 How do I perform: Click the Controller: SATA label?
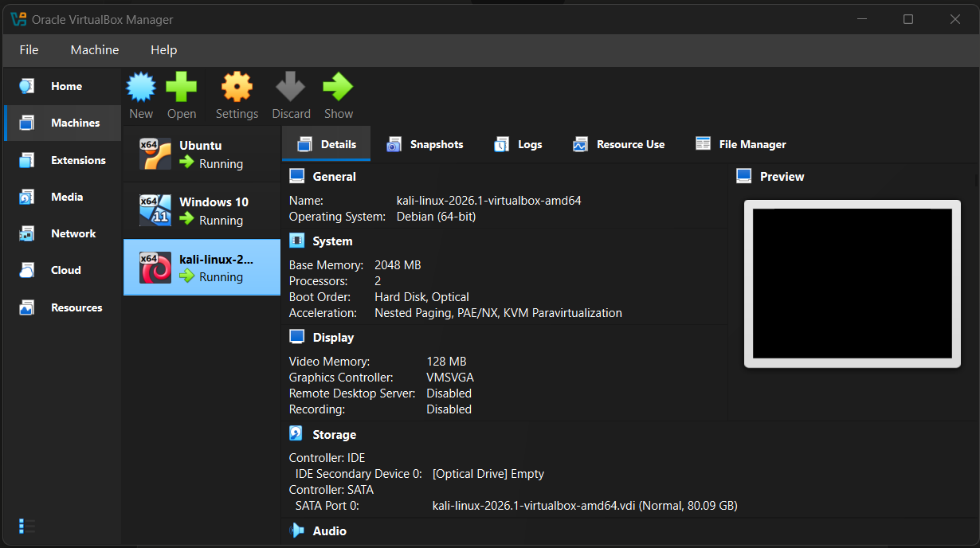[x=331, y=490]
